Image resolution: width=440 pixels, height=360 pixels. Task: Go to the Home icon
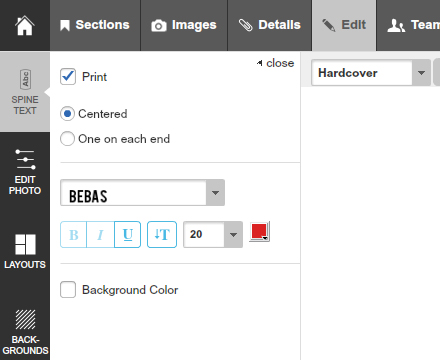25,25
